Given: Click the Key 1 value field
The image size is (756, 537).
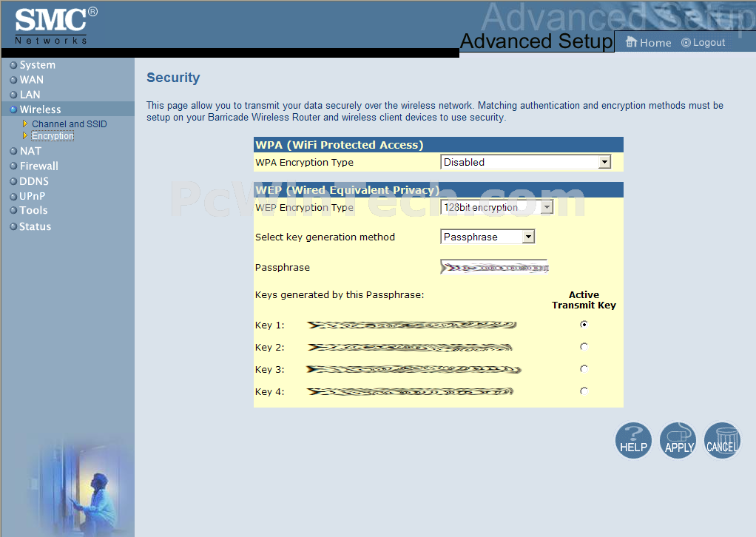Looking at the screenshot, I should point(412,325).
